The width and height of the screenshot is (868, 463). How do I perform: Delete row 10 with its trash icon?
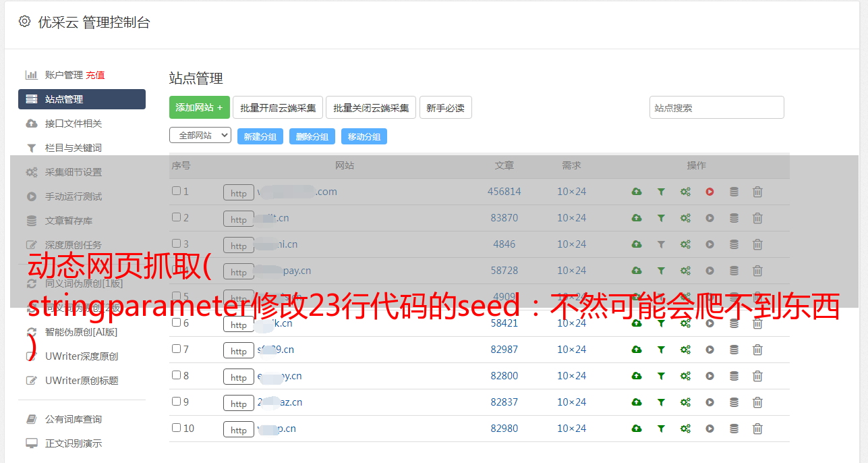click(757, 429)
